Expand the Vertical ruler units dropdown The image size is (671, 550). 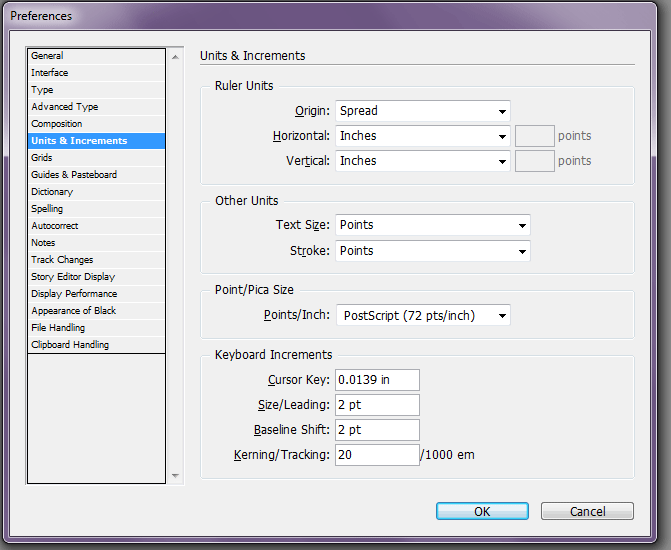423,161
